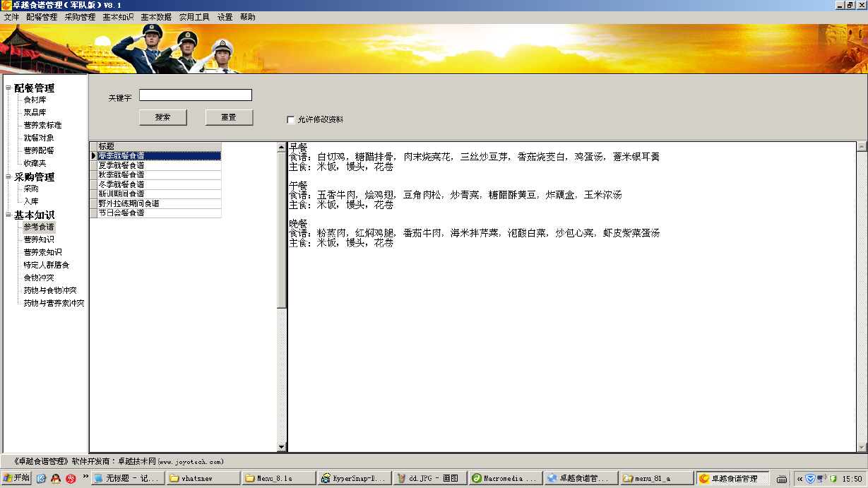Click the 重置 reset button
868x488 pixels.
click(x=229, y=117)
